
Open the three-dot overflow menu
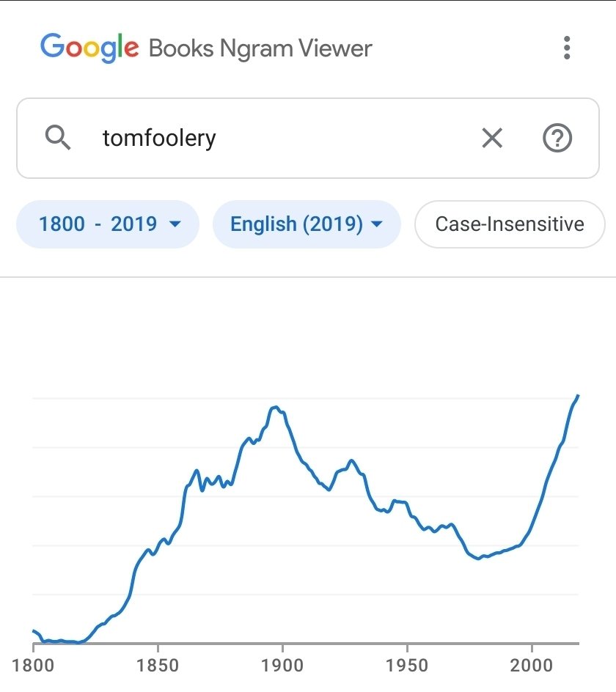pyautogui.click(x=567, y=48)
